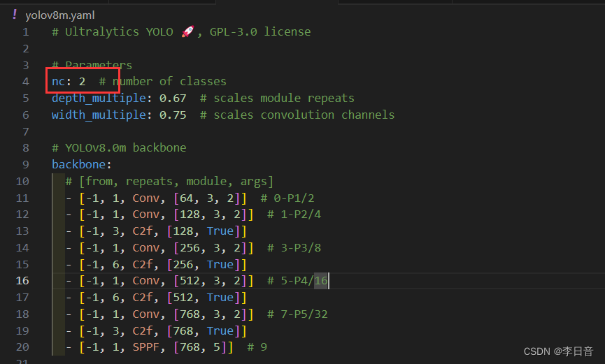
Task: Click line number 4 in the gutter
Action: (x=26, y=81)
